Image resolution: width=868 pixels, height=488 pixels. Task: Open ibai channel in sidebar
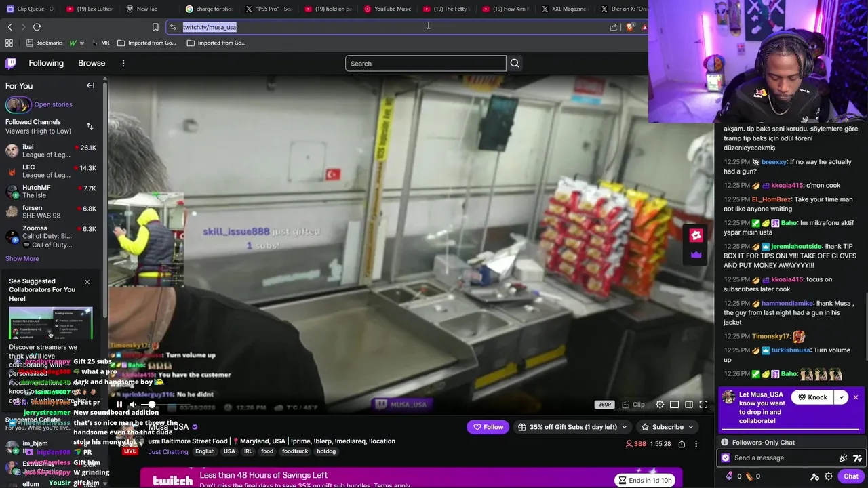click(x=51, y=150)
